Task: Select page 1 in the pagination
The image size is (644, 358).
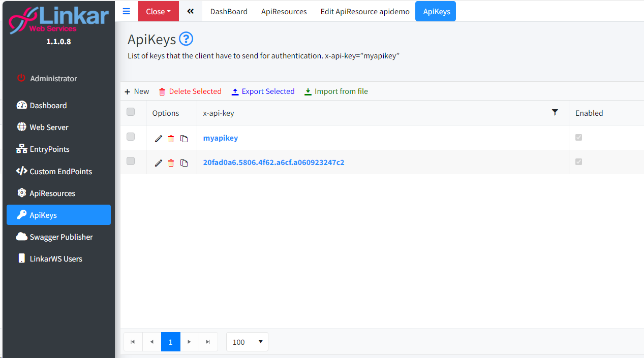Action: tap(170, 342)
